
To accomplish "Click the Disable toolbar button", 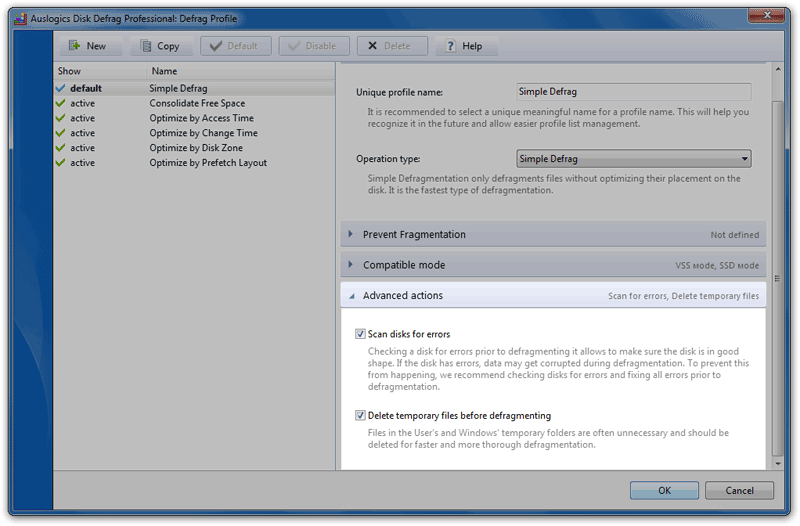I will 314,46.
